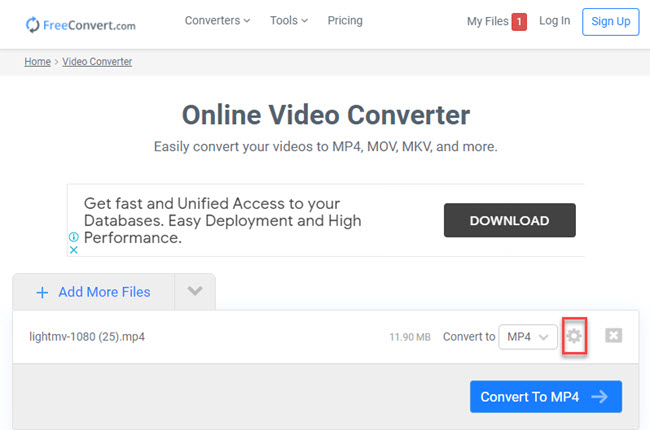Go to the Pricing page
This screenshot has width=650, height=430.
(x=345, y=21)
